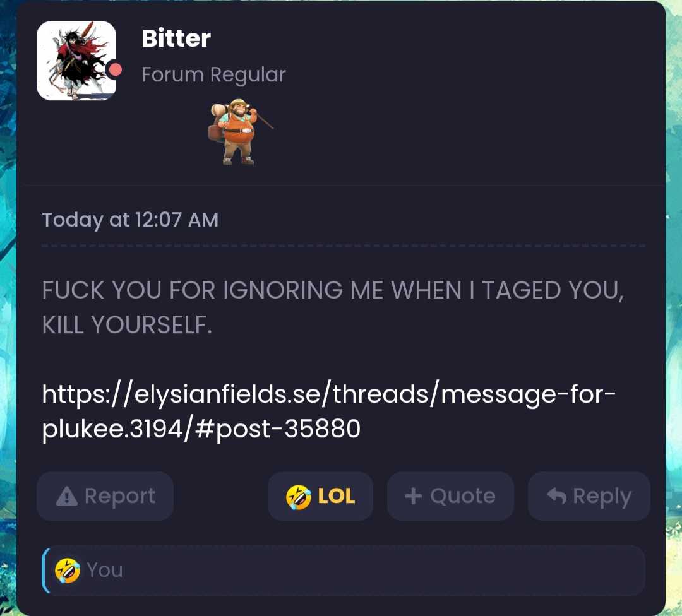Open the elysianfields.se thread link

[329, 412]
